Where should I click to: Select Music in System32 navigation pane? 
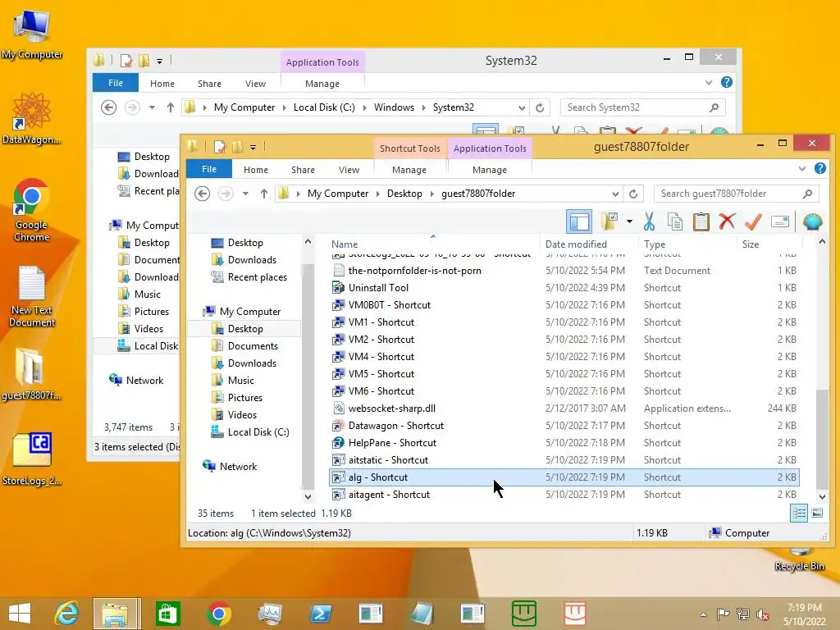pyautogui.click(x=148, y=294)
